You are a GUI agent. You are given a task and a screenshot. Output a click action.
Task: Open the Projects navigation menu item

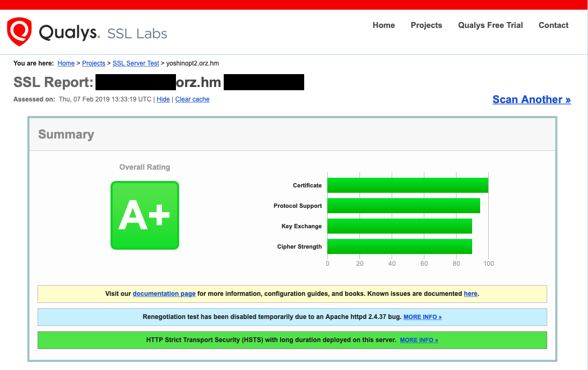(427, 25)
